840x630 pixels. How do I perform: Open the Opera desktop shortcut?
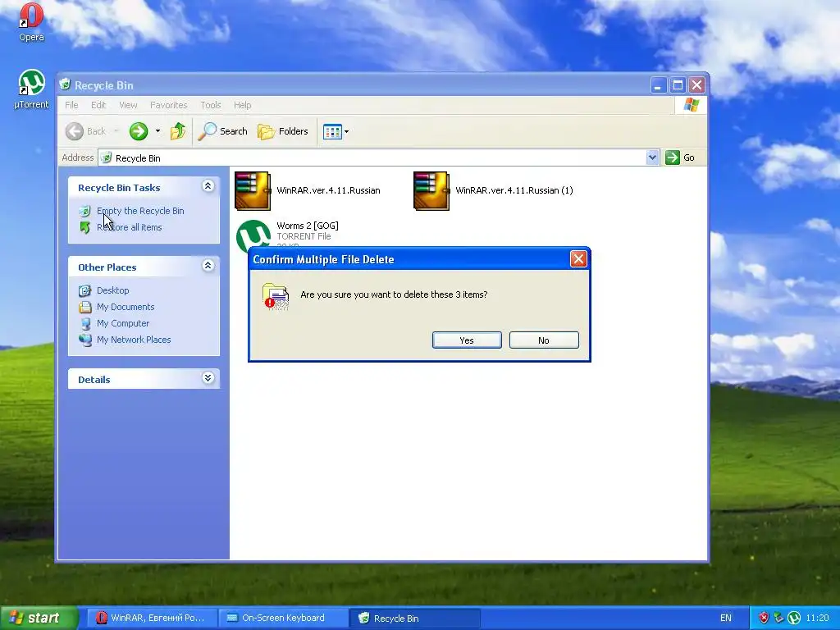tap(31, 22)
